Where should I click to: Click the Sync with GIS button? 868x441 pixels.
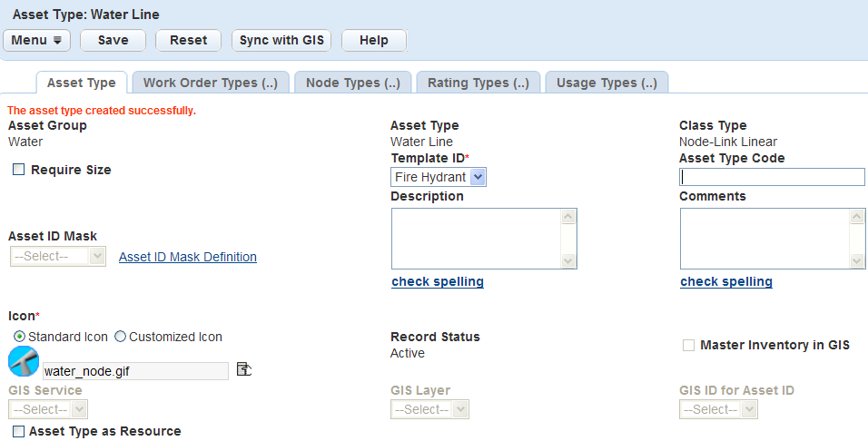point(281,40)
